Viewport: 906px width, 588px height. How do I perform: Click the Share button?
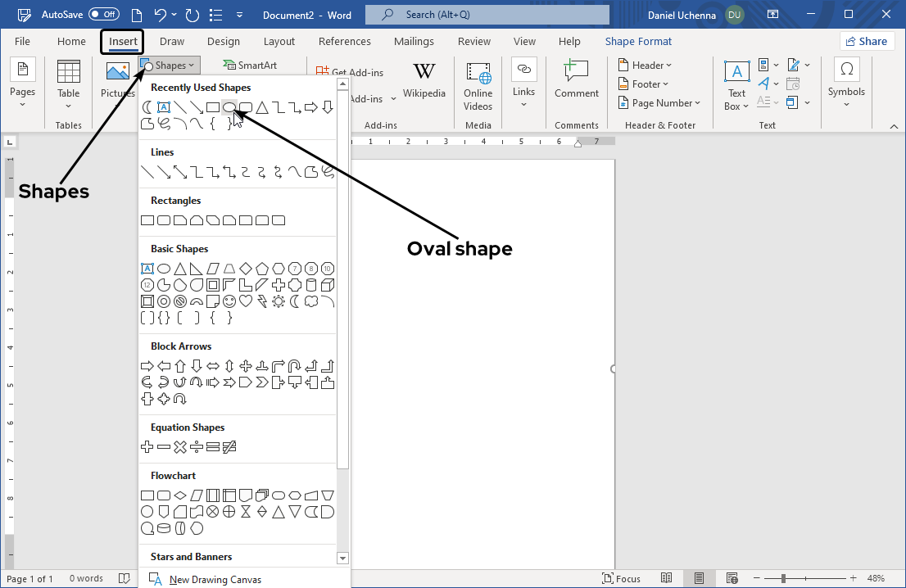(x=867, y=42)
